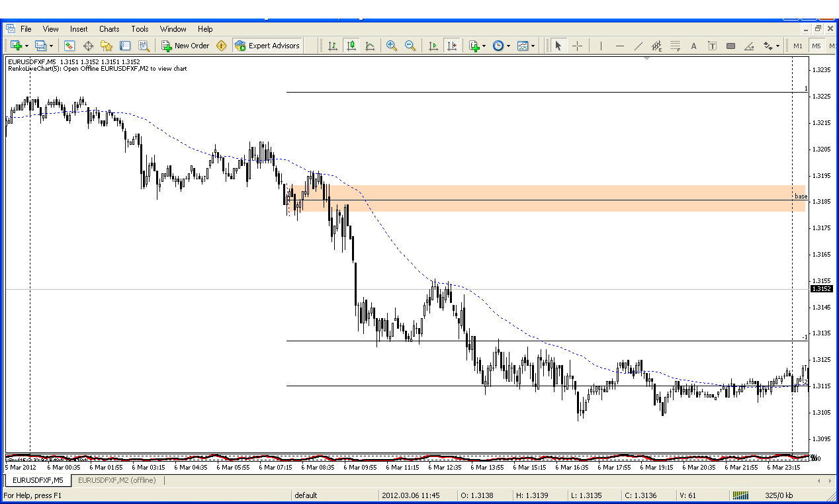Expand the Profiles dropdown arrow
This screenshot has height=504, width=839.
tap(50, 46)
